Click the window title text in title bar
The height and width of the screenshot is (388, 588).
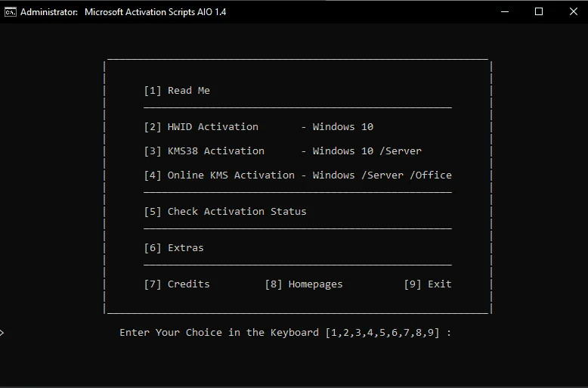point(155,12)
